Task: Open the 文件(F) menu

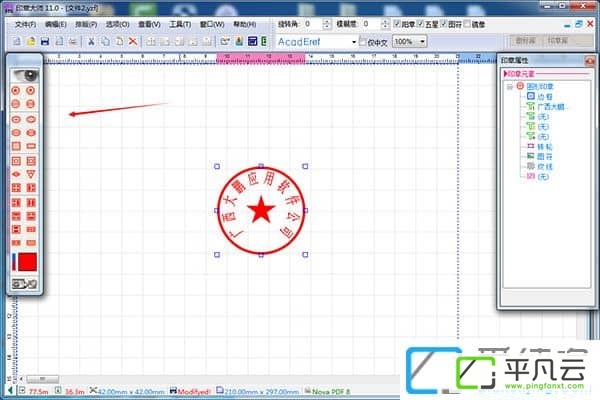Action: point(25,24)
